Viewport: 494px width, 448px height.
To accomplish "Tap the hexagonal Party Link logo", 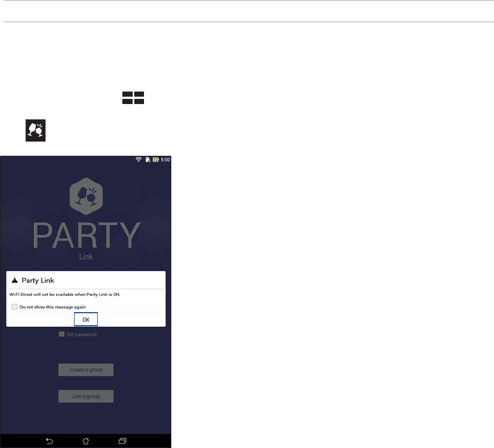I will coord(86,196).
